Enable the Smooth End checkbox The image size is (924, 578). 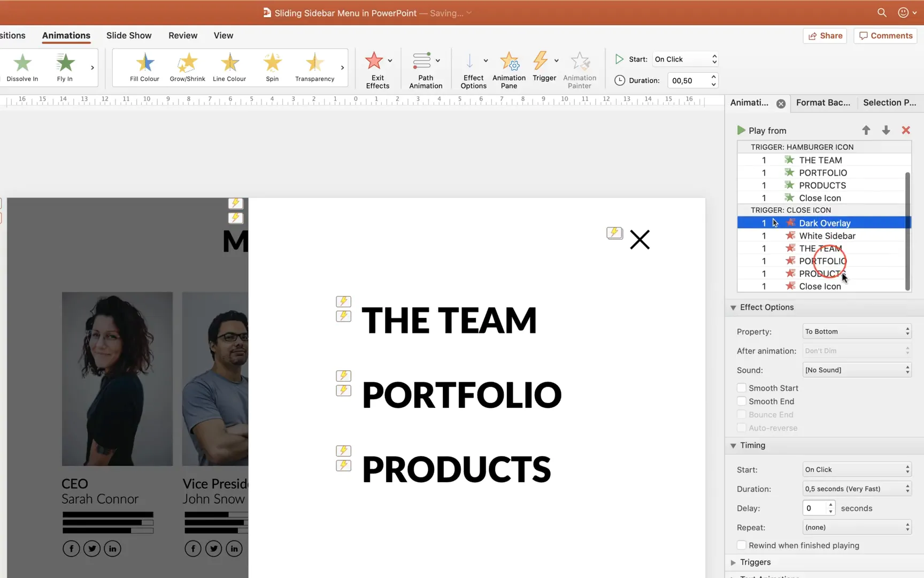(x=741, y=401)
